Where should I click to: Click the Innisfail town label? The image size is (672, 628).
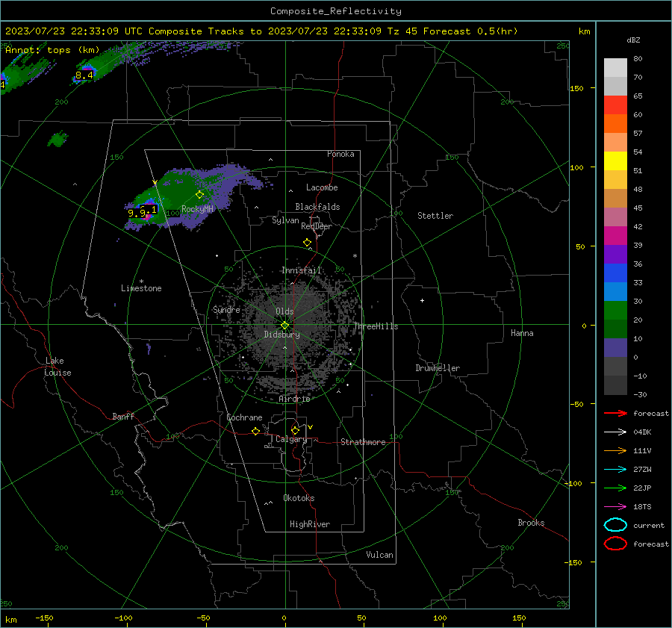coord(302,270)
